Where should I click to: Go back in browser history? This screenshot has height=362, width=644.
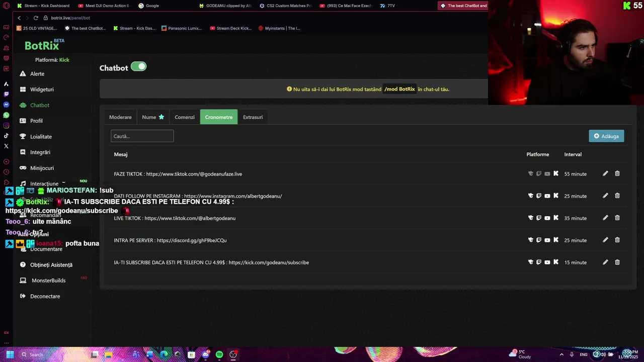click(19, 18)
